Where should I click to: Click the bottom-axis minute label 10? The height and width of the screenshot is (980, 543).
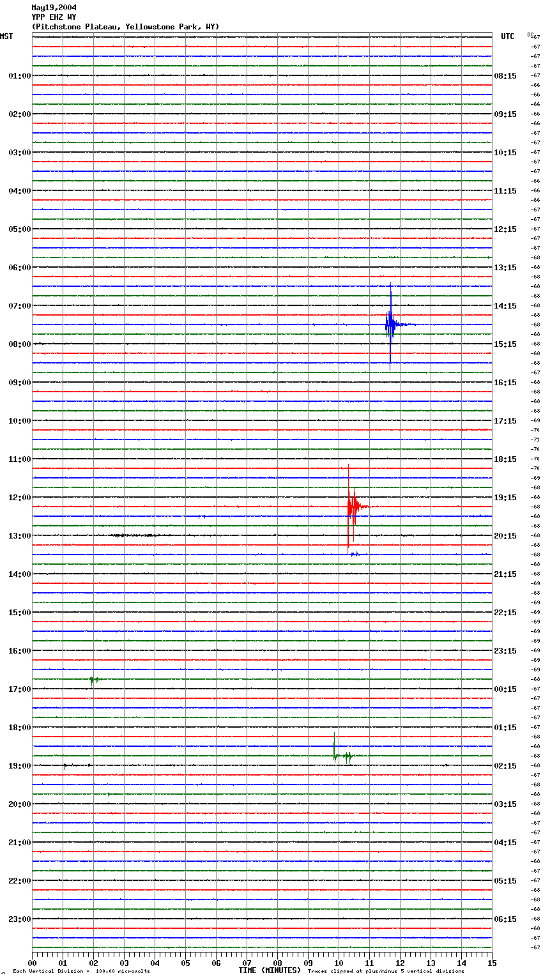click(339, 963)
